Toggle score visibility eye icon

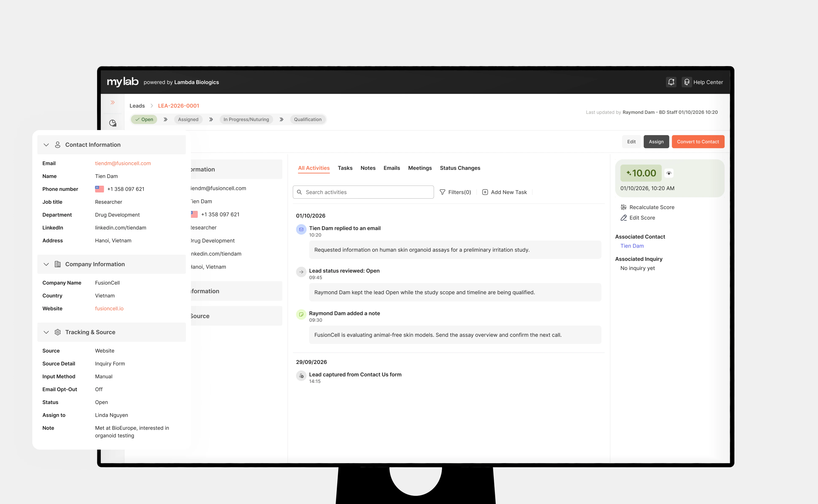point(669,173)
